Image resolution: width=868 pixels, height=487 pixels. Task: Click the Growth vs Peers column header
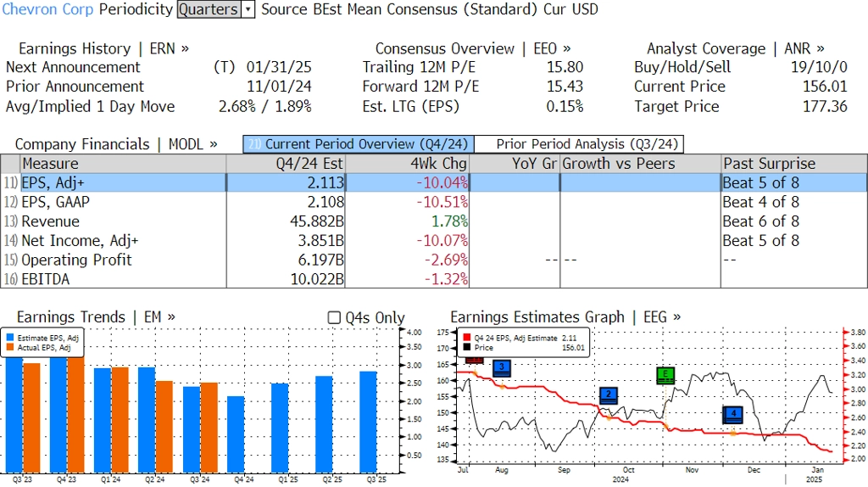tap(640, 164)
